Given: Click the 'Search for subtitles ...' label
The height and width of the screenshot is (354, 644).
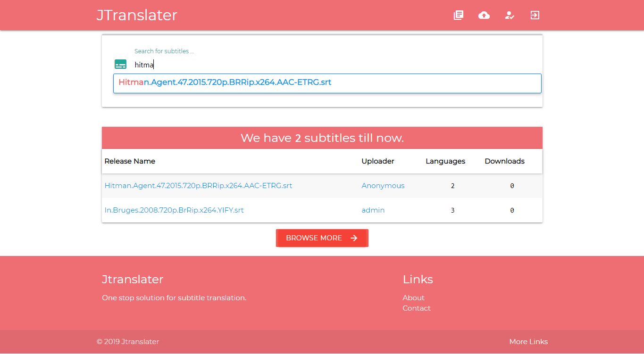Looking at the screenshot, I should tap(164, 51).
